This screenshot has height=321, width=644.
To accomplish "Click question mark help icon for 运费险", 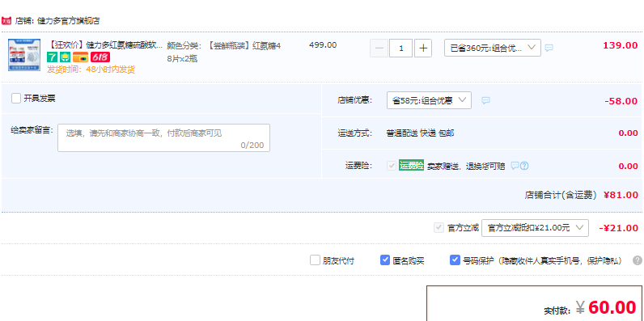I will pos(524,166).
